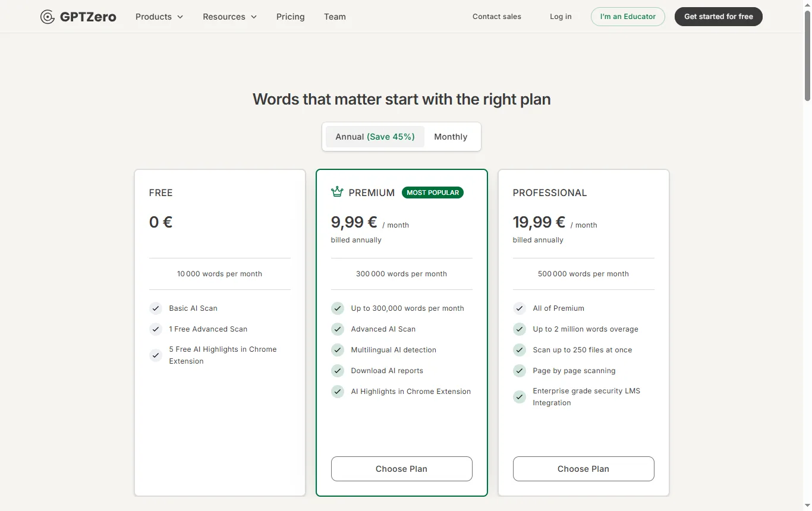Viewport: 812px width, 511px height.
Task: Click the checkmark beside AI Highlights in Chrome Extension
Action: coord(338,392)
